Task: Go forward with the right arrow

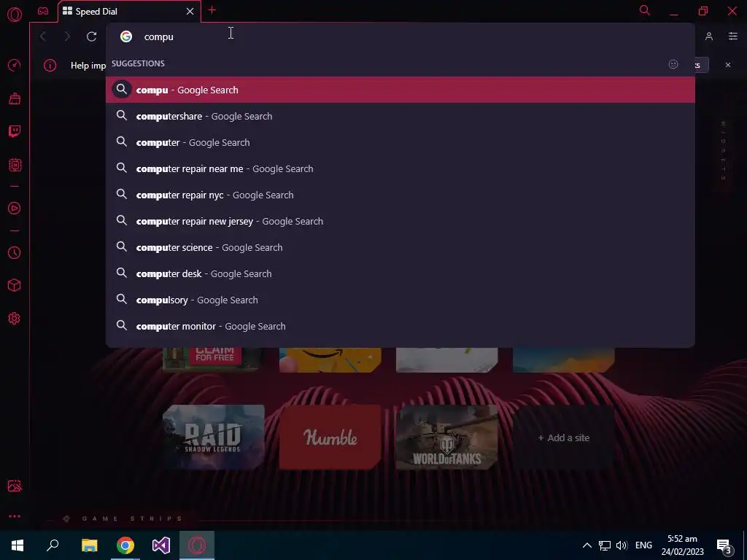Action: coord(67,36)
